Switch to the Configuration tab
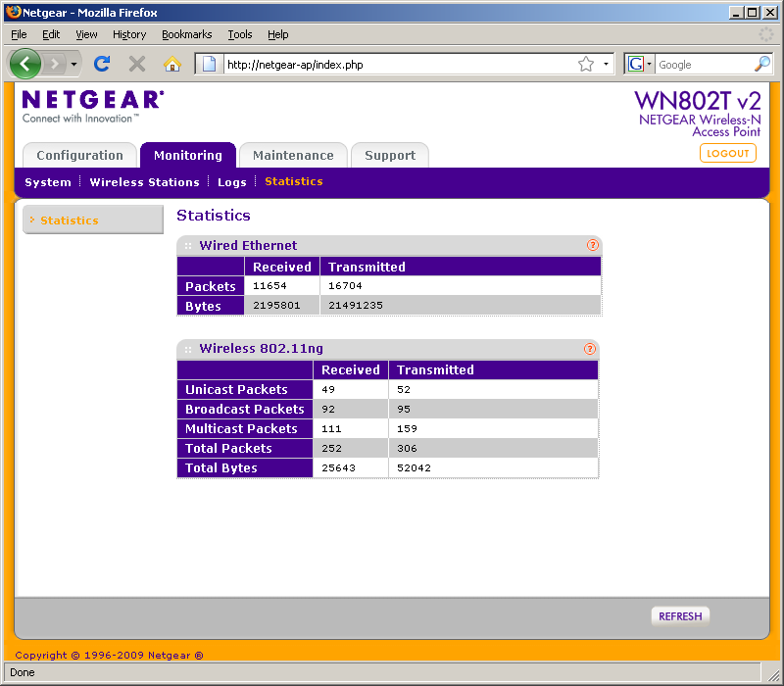 [x=79, y=155]
